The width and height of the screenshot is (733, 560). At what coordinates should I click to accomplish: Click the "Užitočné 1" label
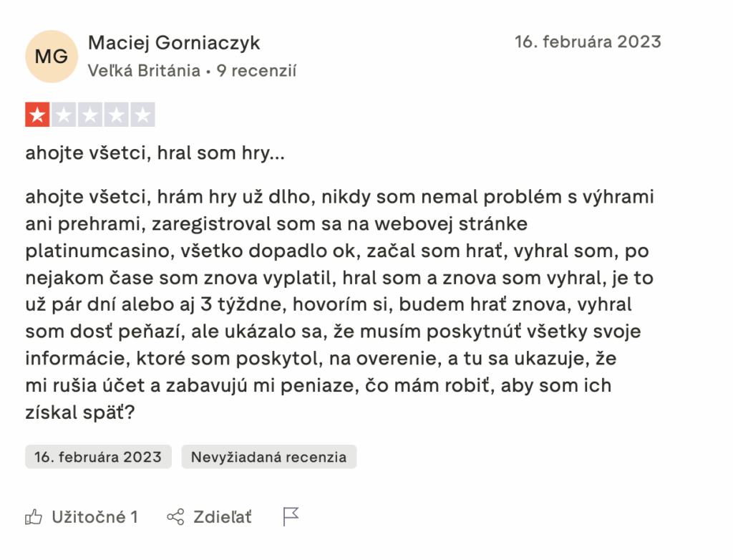(x=94, y=516)
